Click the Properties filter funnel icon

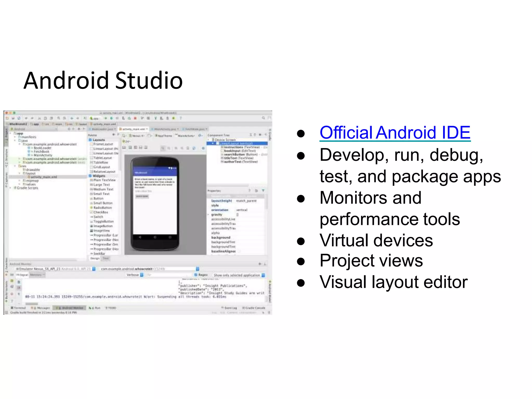[x=263, y=191]
